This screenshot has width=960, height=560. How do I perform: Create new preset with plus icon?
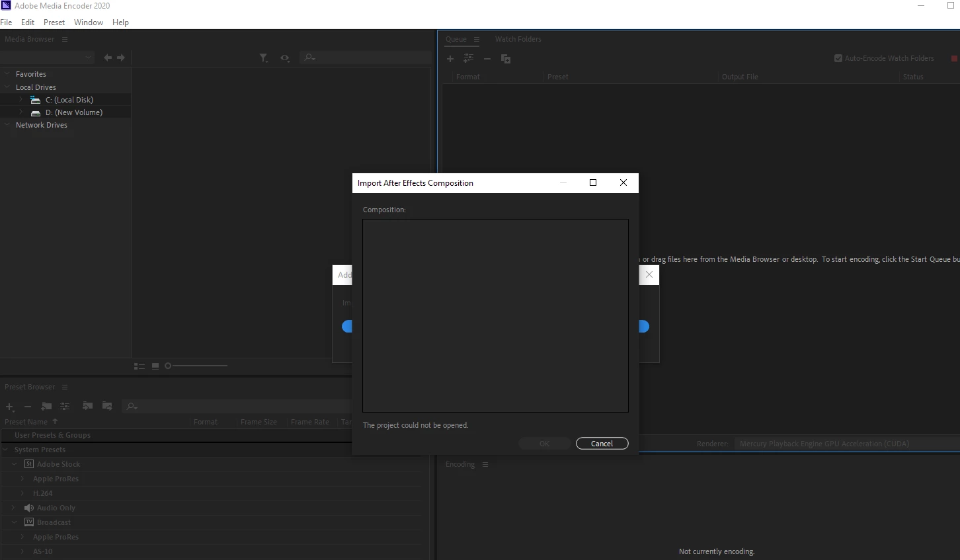(x=10, y=407)
